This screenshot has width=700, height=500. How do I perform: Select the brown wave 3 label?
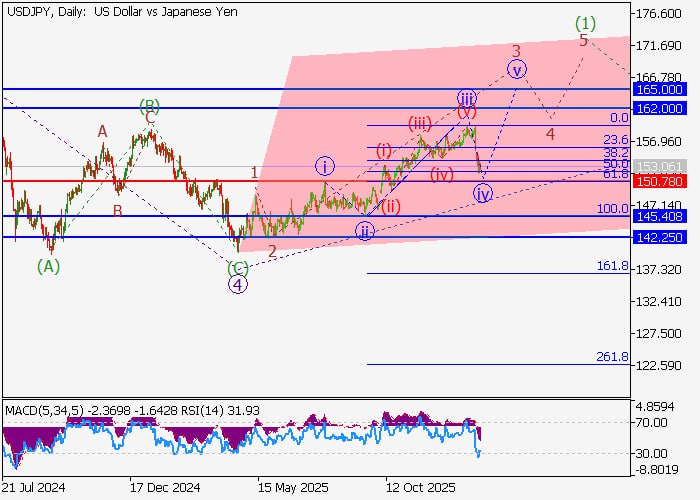coord(516,51)
